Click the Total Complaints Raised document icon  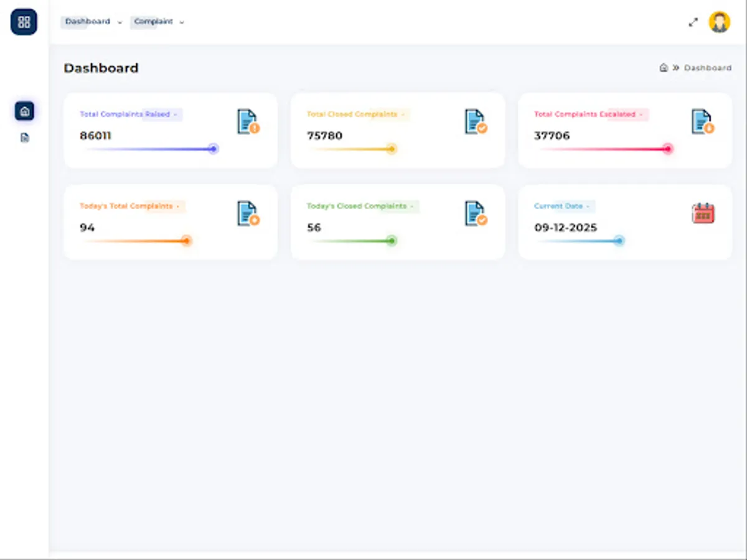coord(248,121)
